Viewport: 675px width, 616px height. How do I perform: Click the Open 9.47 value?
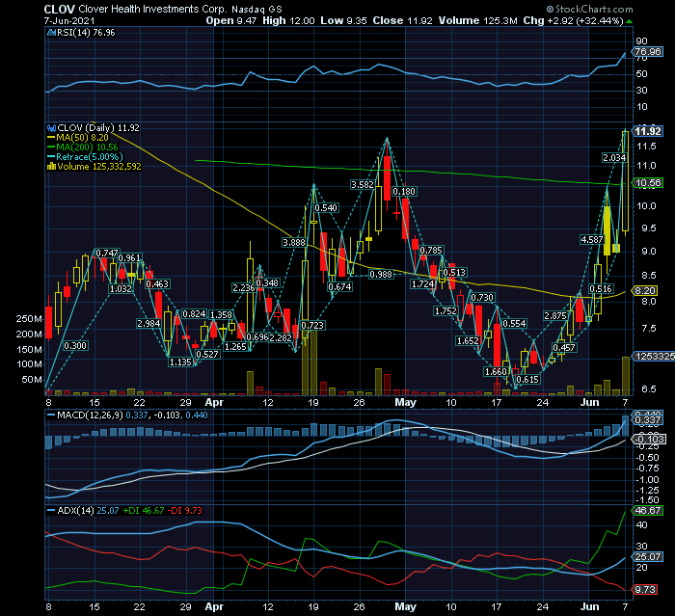[231, 20]
